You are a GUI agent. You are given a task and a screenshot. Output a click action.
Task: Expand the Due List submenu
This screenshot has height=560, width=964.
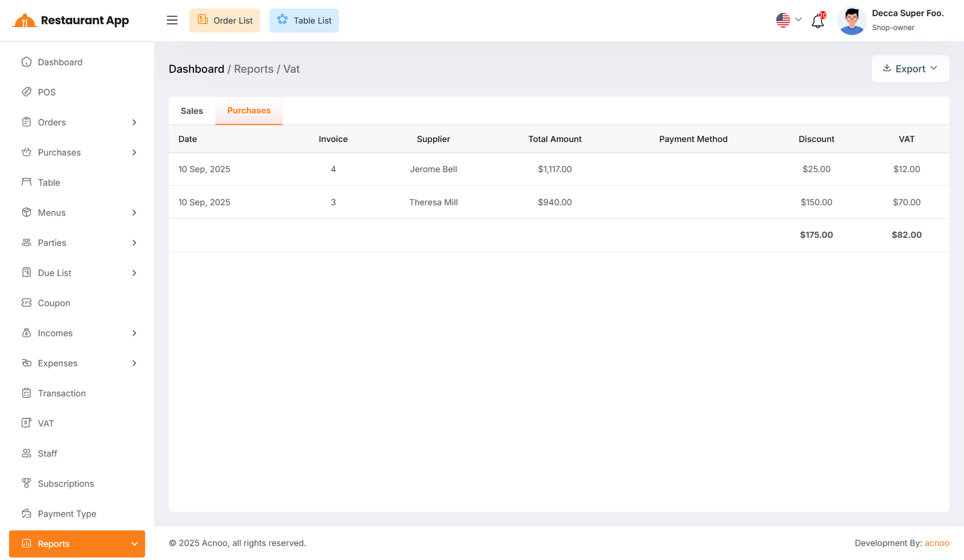tap(134, 273)
